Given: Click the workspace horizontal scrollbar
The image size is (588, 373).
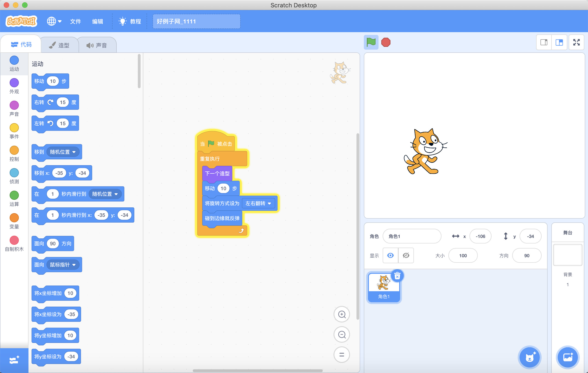Looking at the screenshot, I should point(258,370).
